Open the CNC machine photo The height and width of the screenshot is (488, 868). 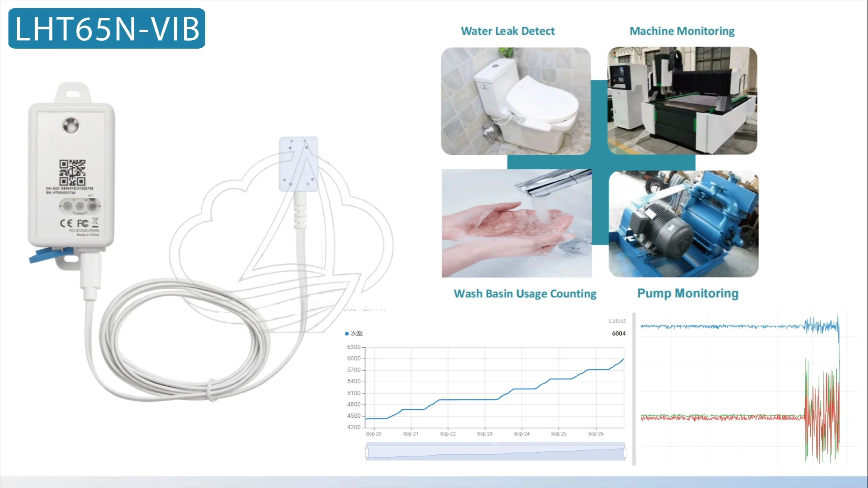pos(682,101)
